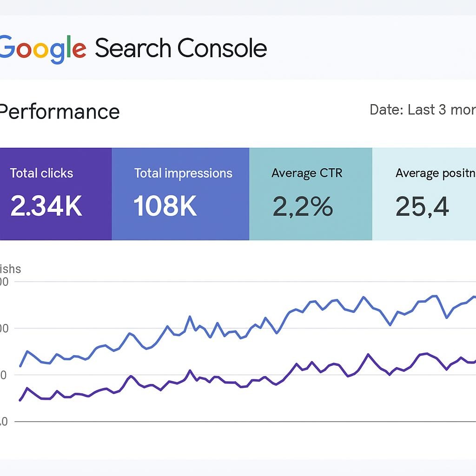The width and height of the screenshot is (476, 476).
Task: Click the Google logo in the header
Action: click(43, 49)
